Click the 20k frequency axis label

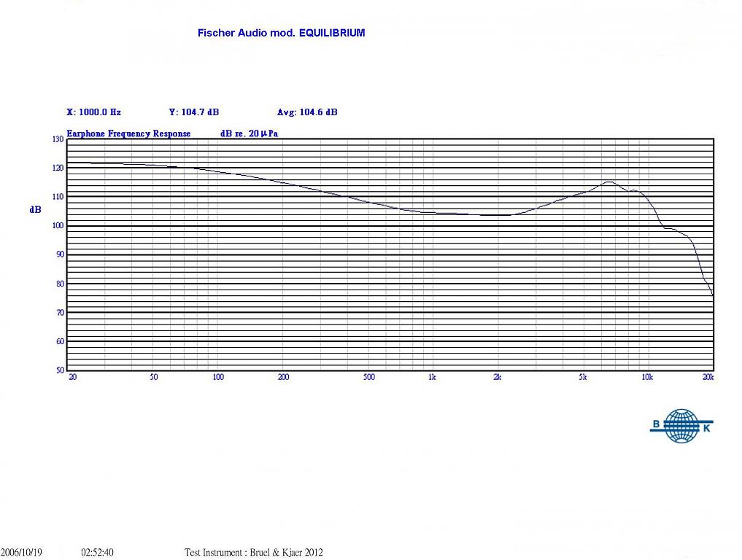(708, 377)
